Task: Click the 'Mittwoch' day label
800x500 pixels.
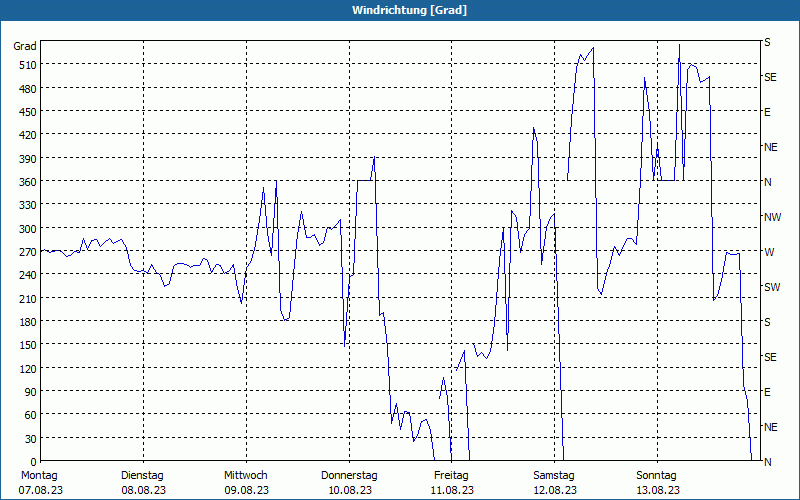Action: coord(245,475)
